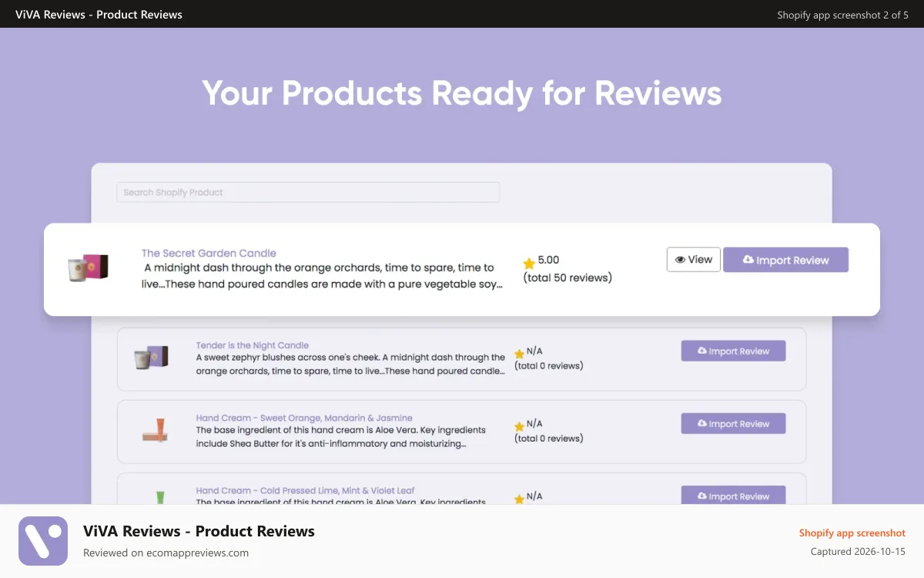Click star icon in Tender Is the Night row
Image resolution: width=924 pixels, height=578 pixels.
point(519,355)
